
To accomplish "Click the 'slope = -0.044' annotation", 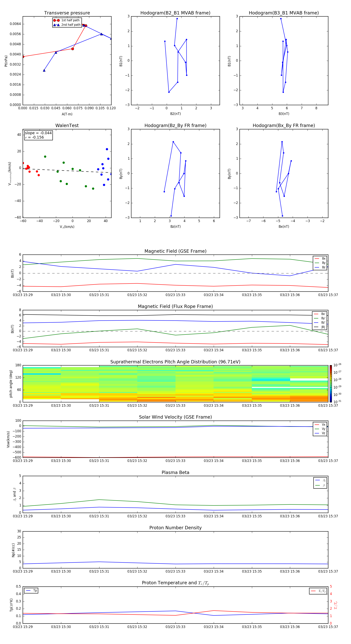I will pyautogui.click(x=38, y=133).
